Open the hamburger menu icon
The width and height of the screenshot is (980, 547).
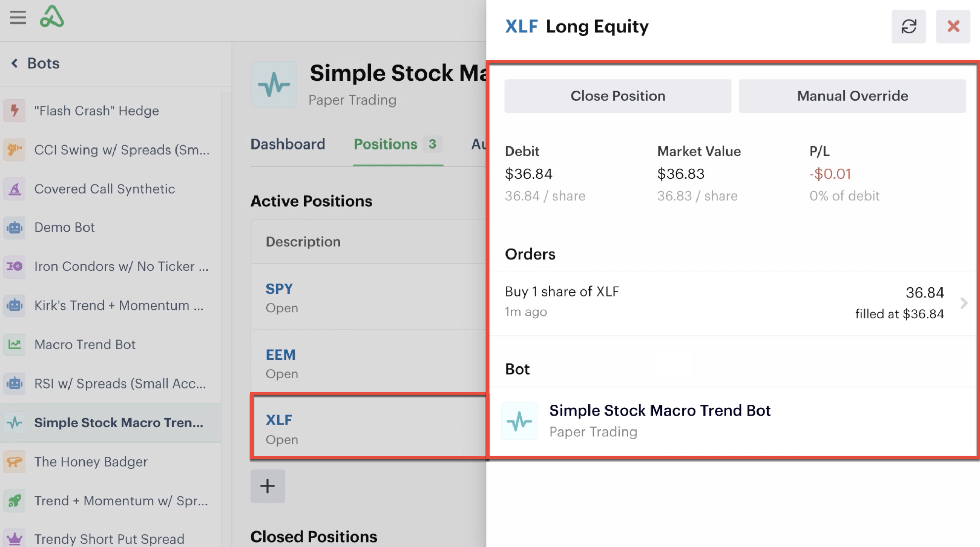point(18,17)
